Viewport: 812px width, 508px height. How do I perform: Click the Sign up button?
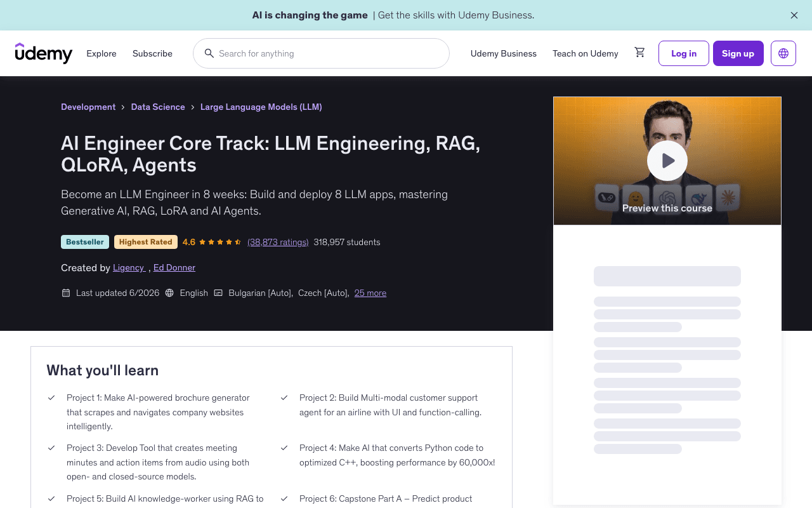pos(738,53)
